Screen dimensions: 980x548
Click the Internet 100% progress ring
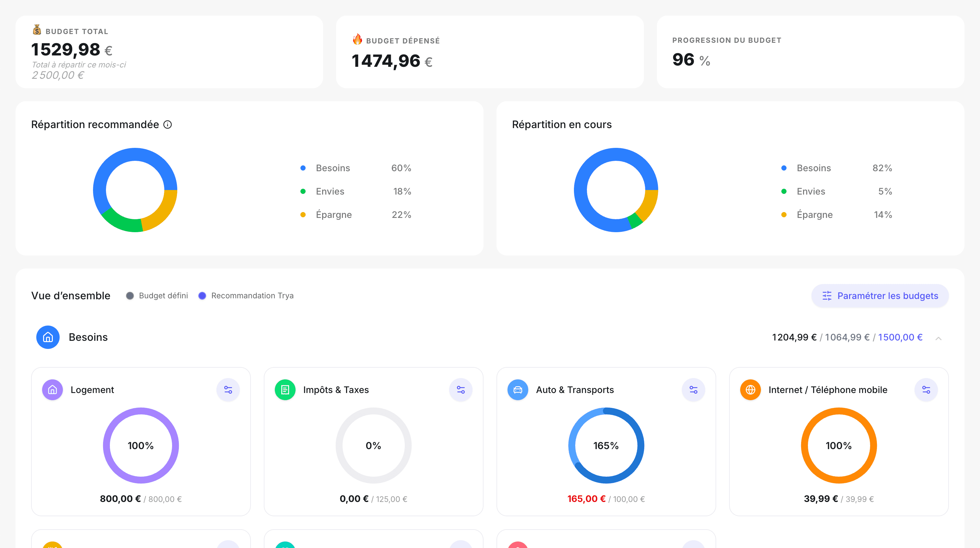tap(839, 446)
